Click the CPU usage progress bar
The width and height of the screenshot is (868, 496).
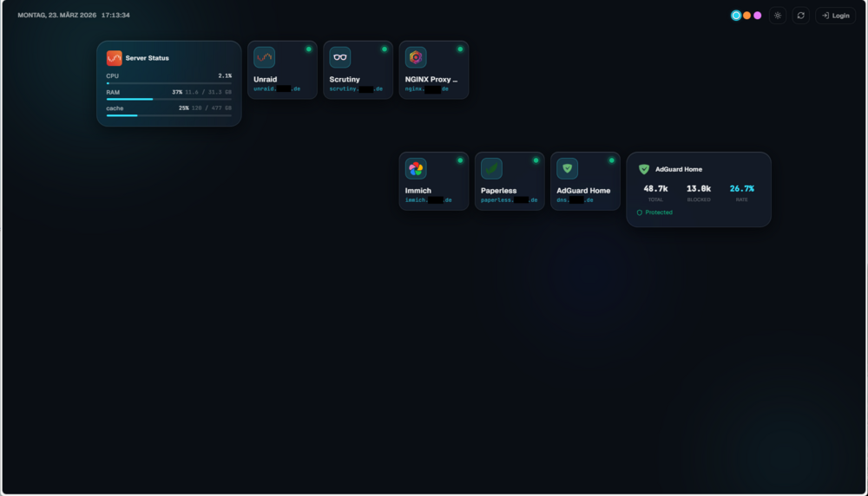[x=169, y=83]
